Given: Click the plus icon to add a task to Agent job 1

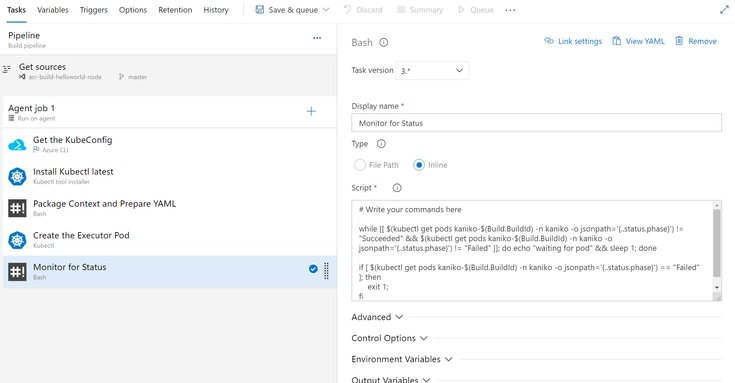Looking at the screenshot, I should pos(311,111).
